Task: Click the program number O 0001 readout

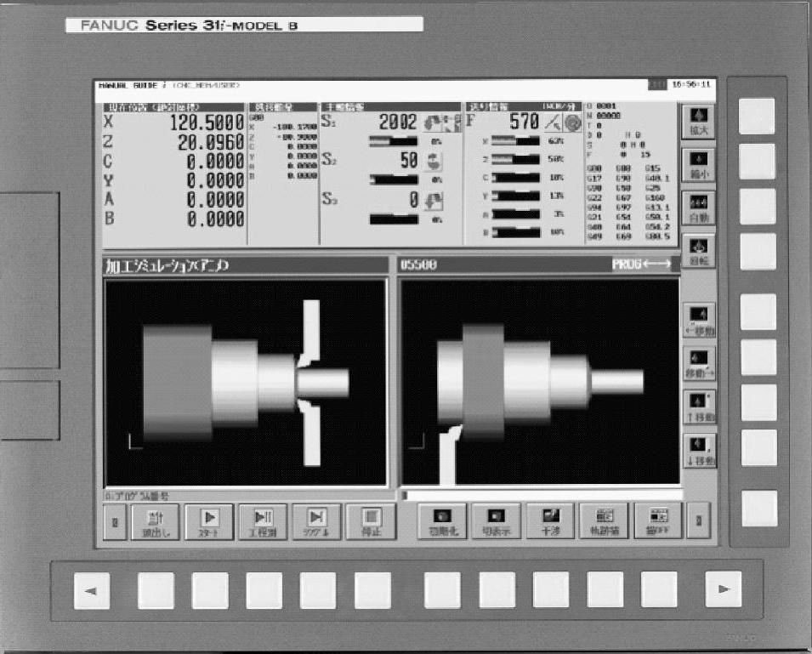Action: 601,106
